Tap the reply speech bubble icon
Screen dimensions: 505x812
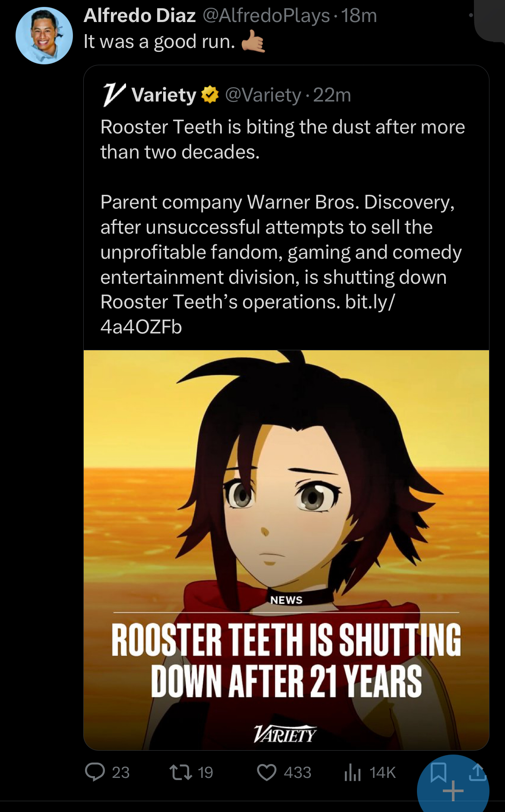[x=95, y=772]
